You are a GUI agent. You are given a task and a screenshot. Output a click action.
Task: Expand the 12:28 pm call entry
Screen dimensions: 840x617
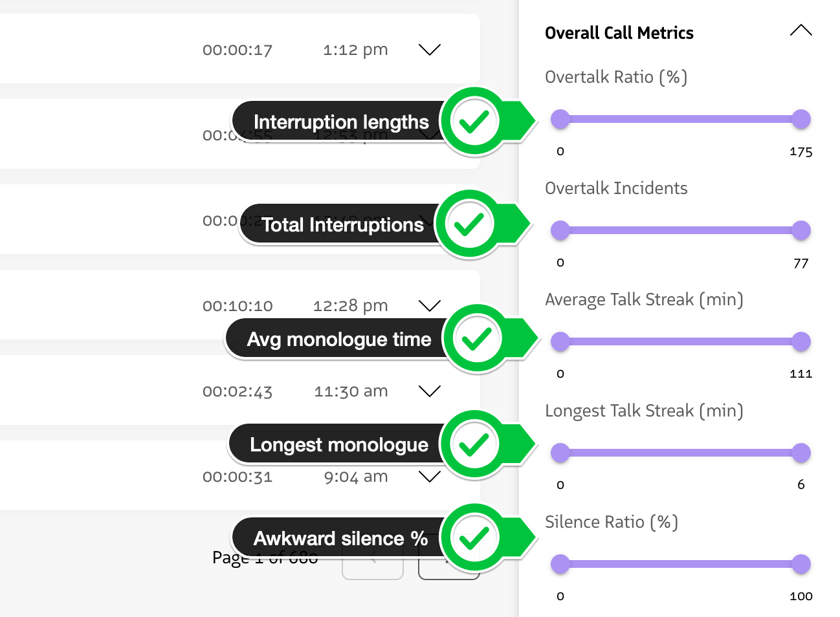429,305
